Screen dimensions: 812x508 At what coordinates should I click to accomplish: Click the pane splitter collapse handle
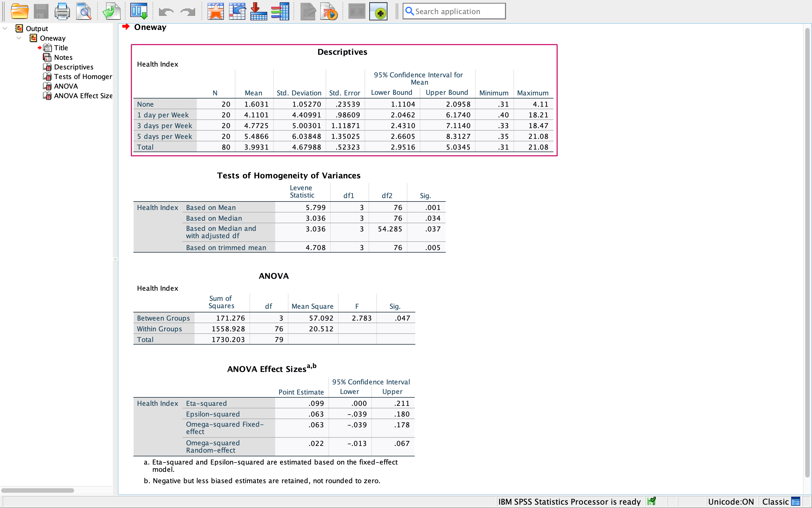pos(115,259)
